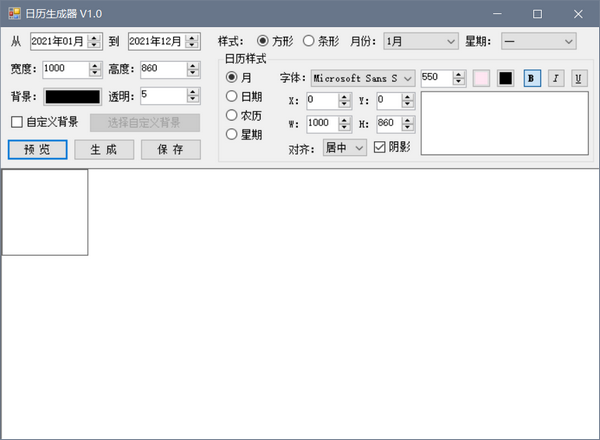Open the Microsoft Sans Serif font dropdown

pos(362,78)
